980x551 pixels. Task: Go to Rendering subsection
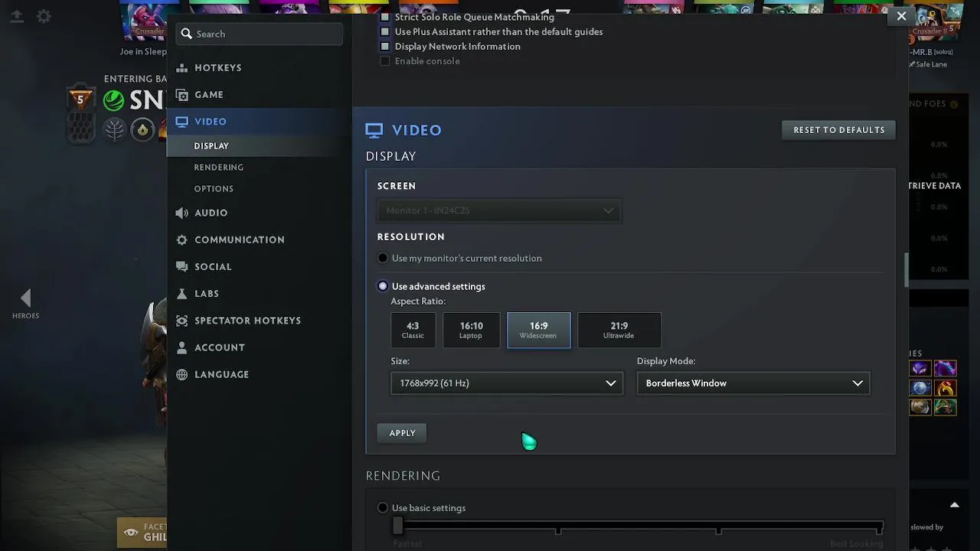(219, 167)
